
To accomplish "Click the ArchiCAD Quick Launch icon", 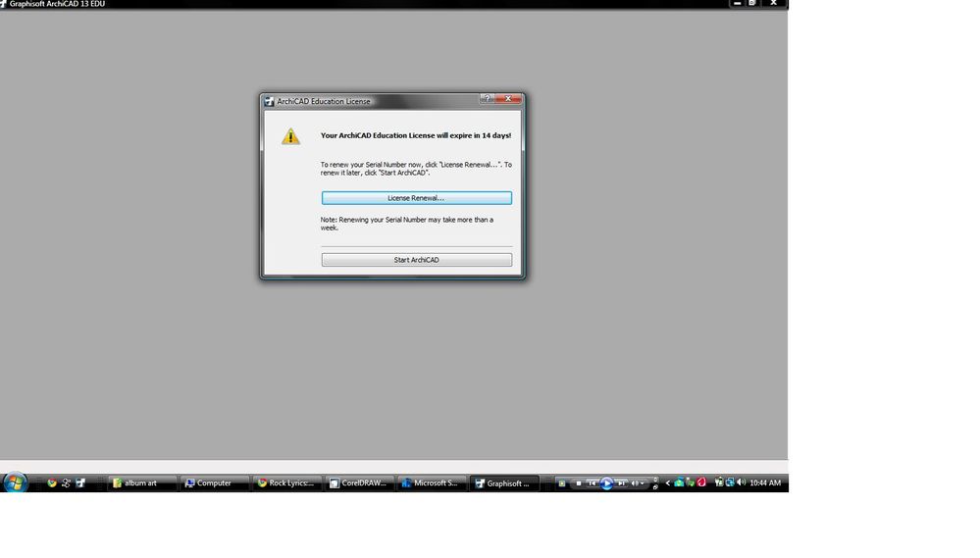I will point(80,483).
